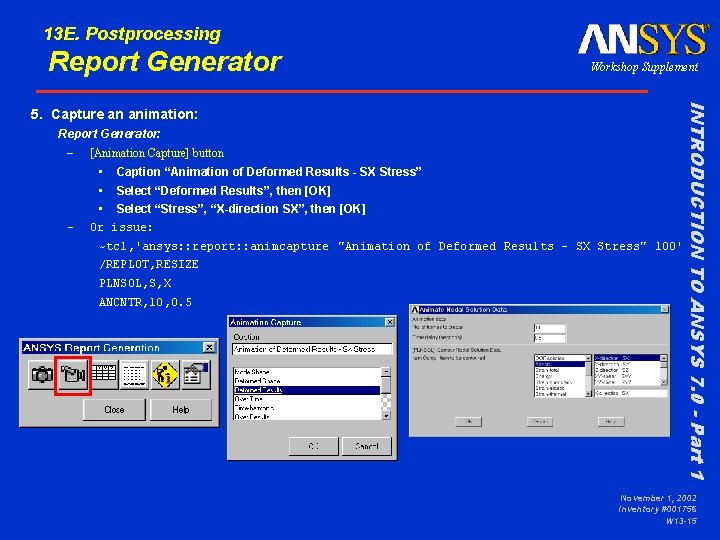Image resolution: width=720 pixels, height=540 pixels.
Task: Click the selected-component text box below list
Action: (630, 394)
